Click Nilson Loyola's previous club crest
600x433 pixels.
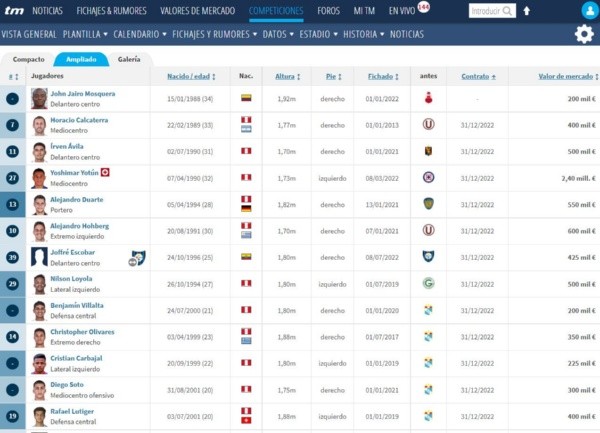point(428,283)
